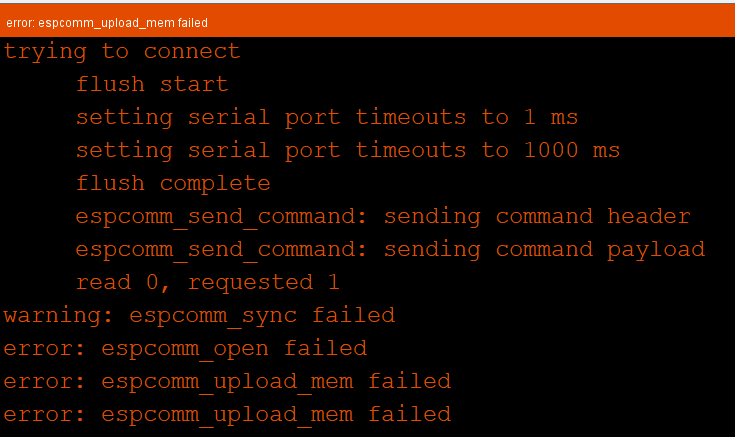Screen dimensions: 735x438
Task: Click the first 'espcomm_upload_mem failed' console line
Action: coord(227,381)
